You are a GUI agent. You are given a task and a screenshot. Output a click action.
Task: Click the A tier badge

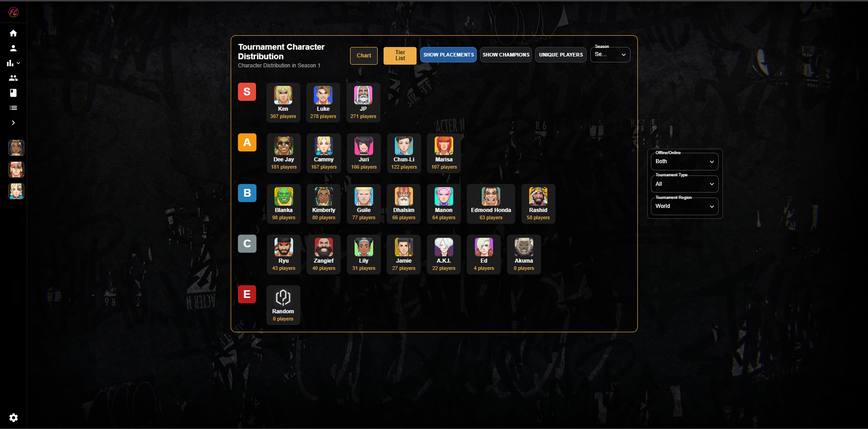click(x=247, y=142)
